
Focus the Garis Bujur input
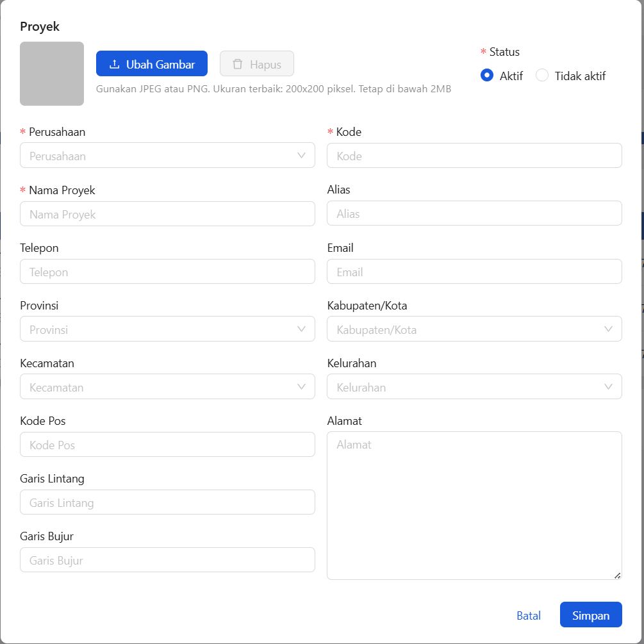pos(167,560)
